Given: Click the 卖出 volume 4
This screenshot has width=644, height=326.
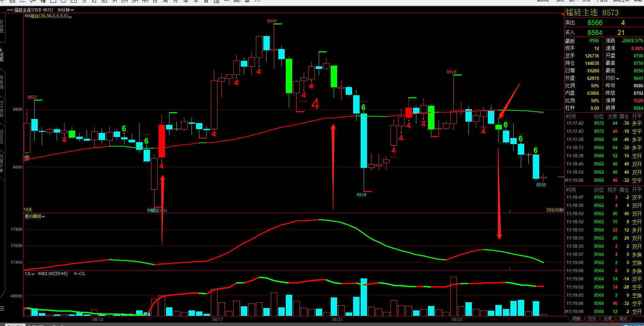Looking at the screenshot, I should click(623, 23).
